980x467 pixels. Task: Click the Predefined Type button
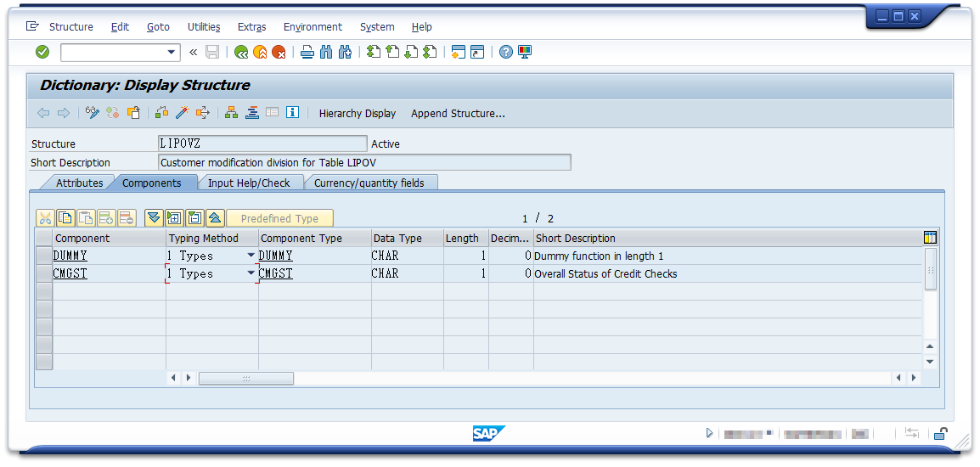click(x=280, y=218)
